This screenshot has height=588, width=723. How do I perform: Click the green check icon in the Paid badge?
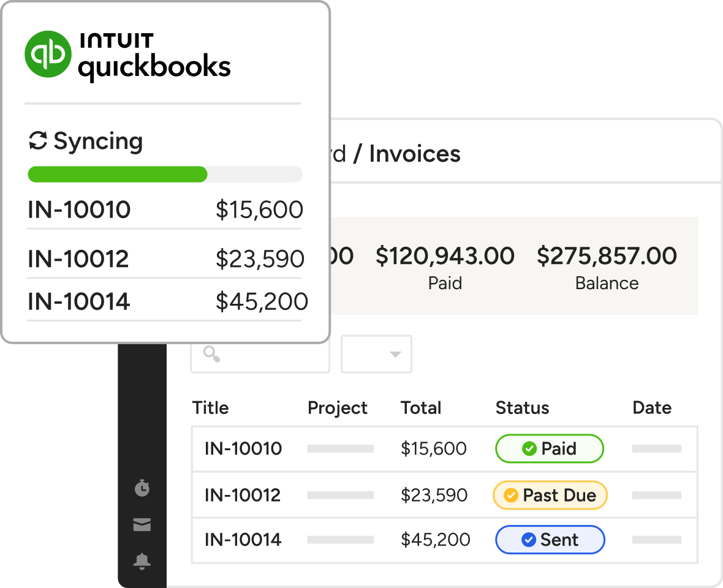tap(529, 448)
